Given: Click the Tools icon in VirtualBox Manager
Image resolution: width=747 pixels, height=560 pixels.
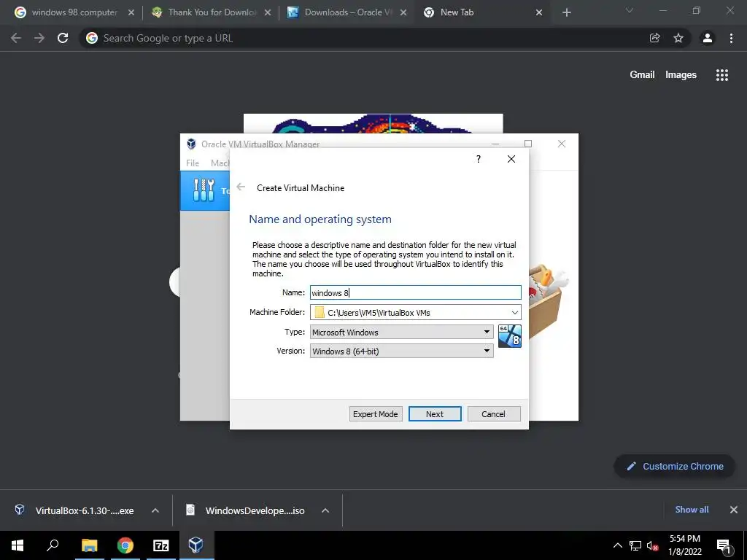Looking at the screenshot, I should click(x=204, y=190).
